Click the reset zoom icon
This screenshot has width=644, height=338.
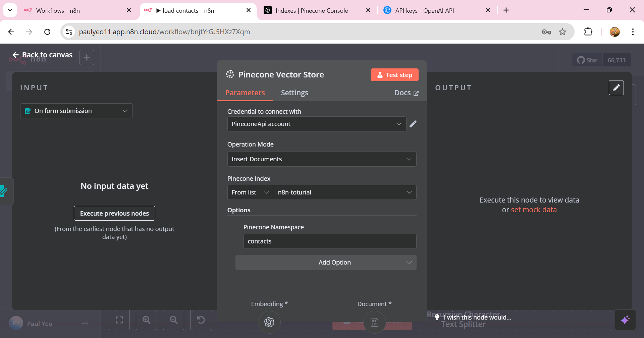pyautogui.click(x=201, y=320)
